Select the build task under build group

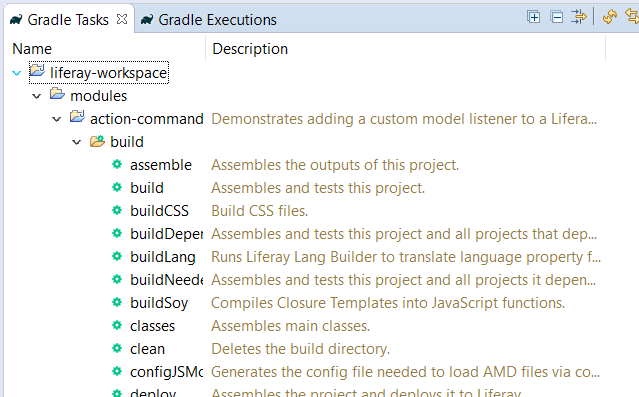tap(147, 188)
